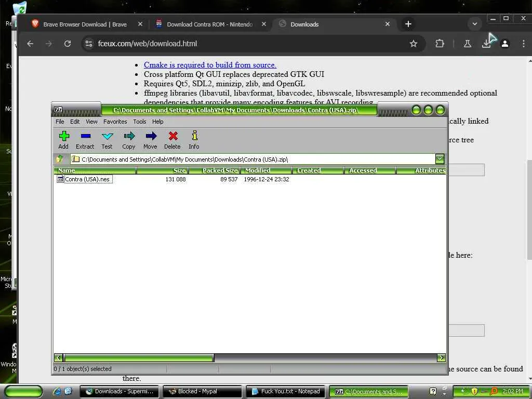Click the scroll right arrow in 7-Zip
The height and width of the screenshot is (399, 532).
(442, 357)
